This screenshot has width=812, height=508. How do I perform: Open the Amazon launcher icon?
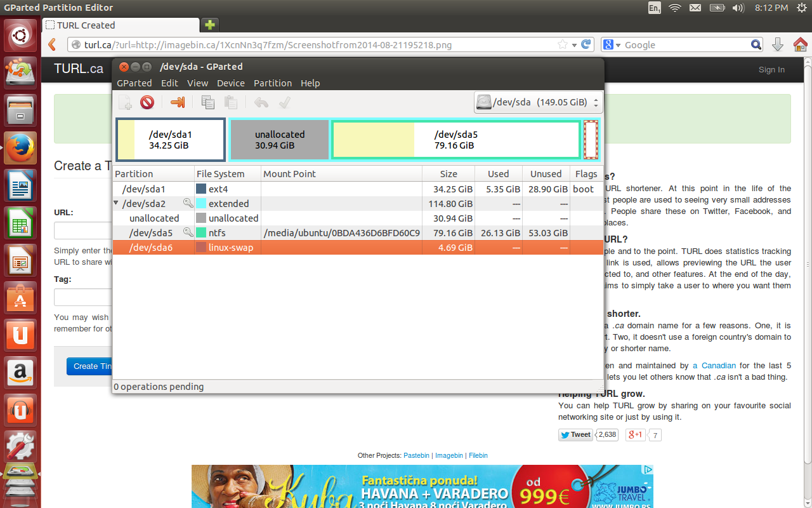20,372
